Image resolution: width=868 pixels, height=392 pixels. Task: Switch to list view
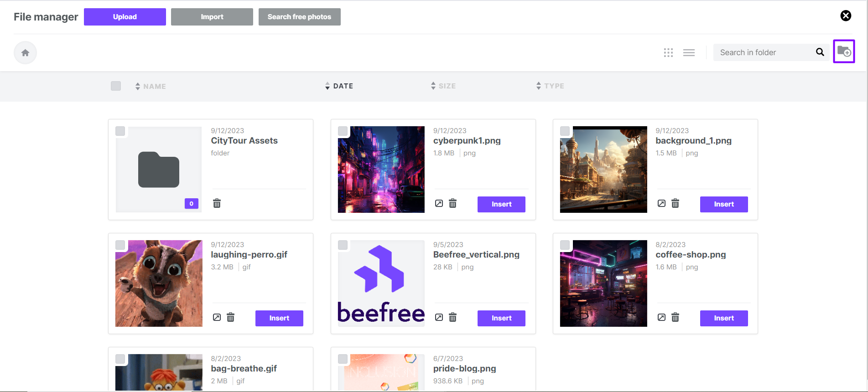point(689,52)
